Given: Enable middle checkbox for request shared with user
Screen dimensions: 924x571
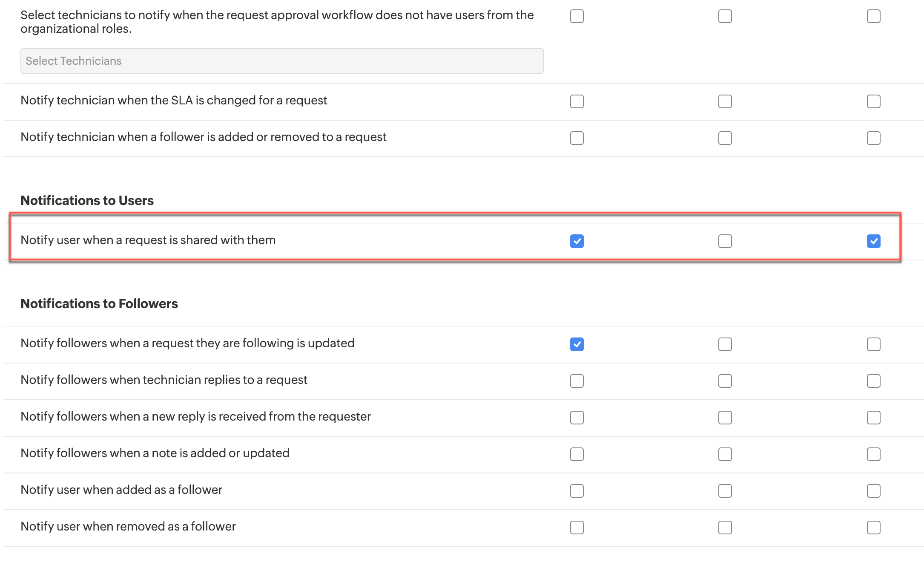Looking at the screenshot, I should pyautogui.click(x=725, y=241).
